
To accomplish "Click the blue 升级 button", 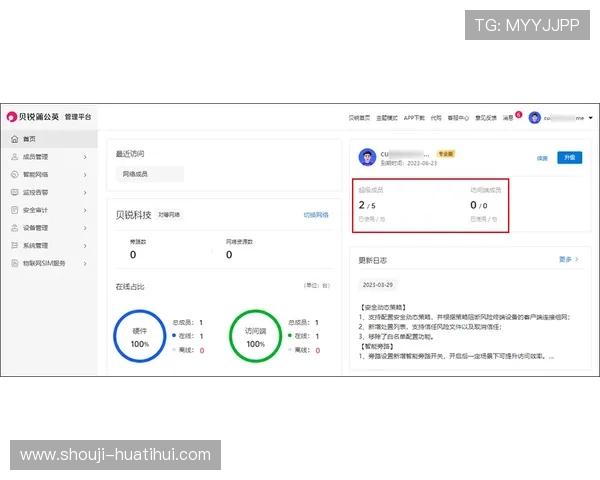I will pyautogui.click(x=569, y=157).
